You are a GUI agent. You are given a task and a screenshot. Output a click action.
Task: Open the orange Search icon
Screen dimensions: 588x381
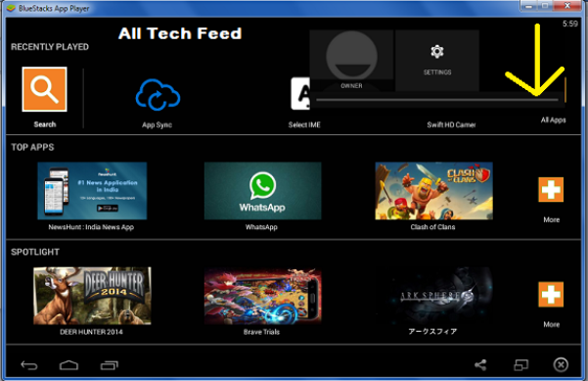click(45, 89)
